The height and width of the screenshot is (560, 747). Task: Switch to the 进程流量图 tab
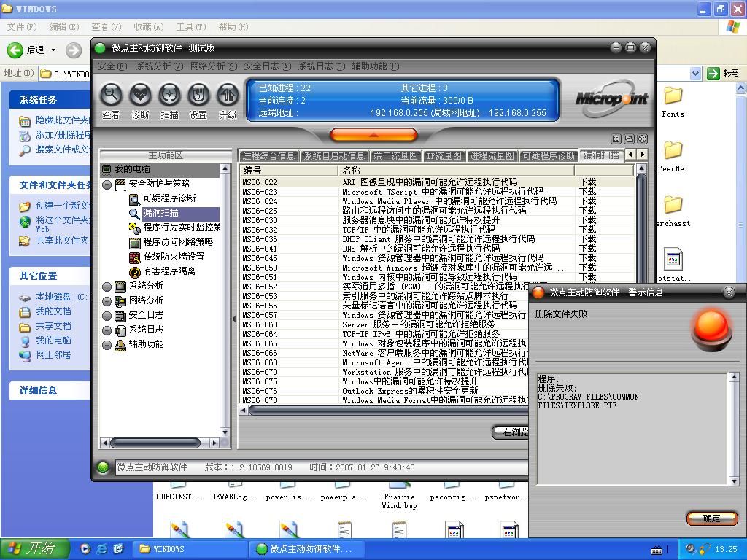(492, 156)
